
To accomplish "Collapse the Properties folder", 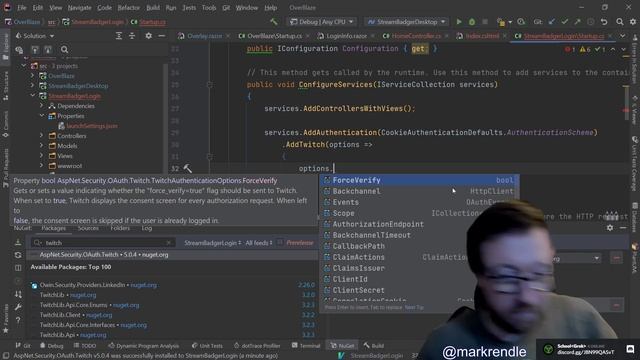I will (x=42, y=116).
